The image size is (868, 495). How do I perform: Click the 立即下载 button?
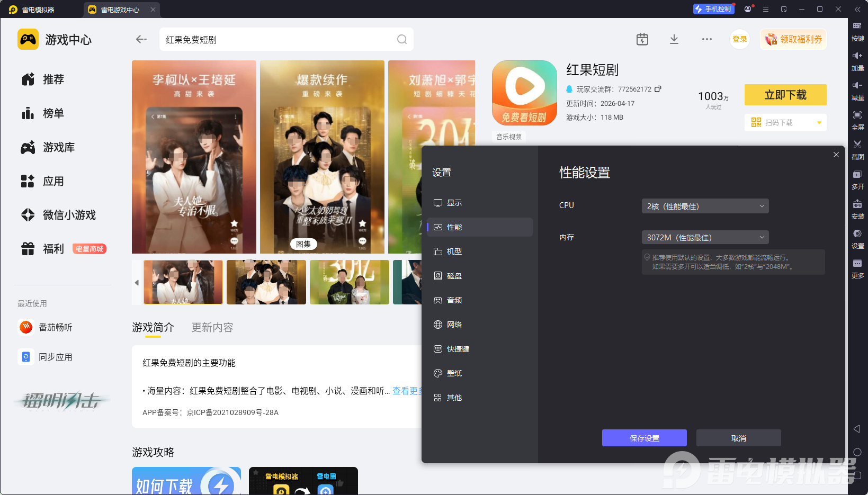pyautogui.click(x=785, y=95)
